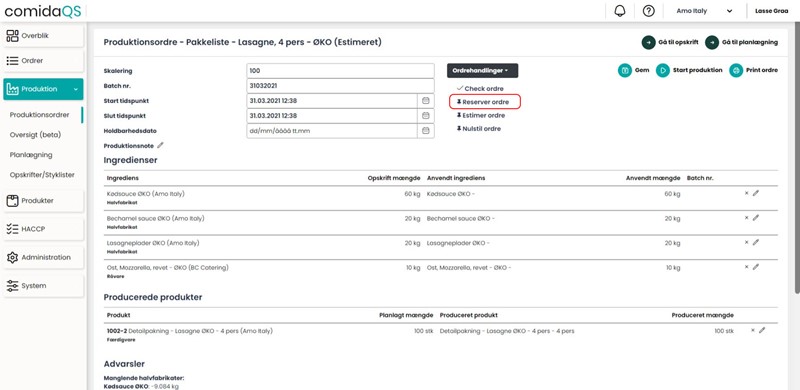This screenshot has height=390, width=800.
Task: Click the help question mark icon
Action: (648, 11)
